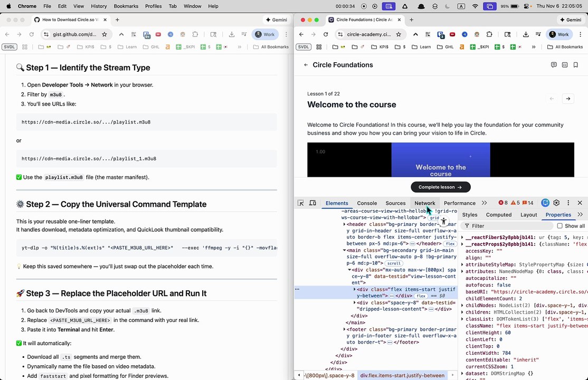Open the KPI$ bookmark folder in right window

click(x=379, y=47)
